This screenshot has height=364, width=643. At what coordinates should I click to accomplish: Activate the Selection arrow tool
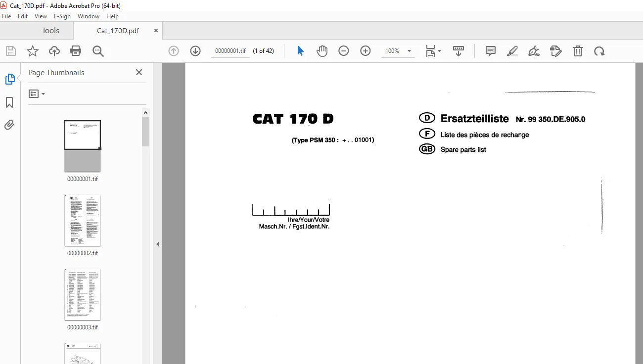(x=300, y=51)
